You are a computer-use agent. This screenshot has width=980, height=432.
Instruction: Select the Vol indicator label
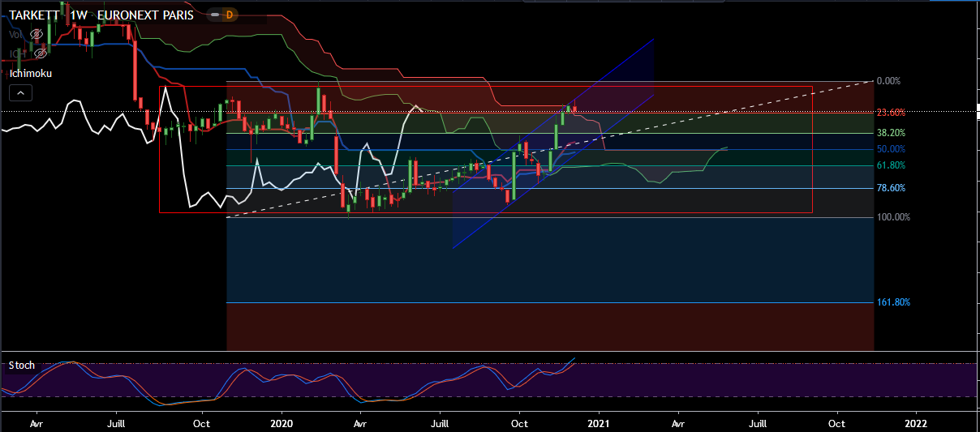coord(16,34)
